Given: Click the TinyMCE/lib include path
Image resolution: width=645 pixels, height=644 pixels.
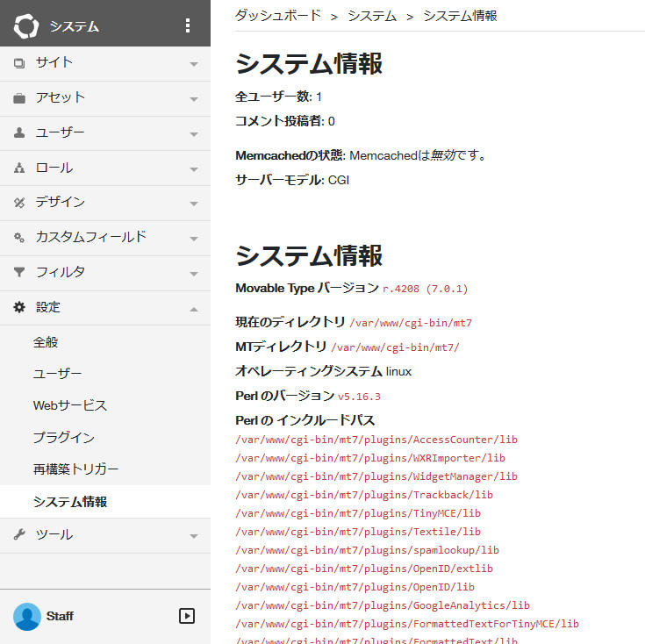Looking at the screenshot, I should tap(358, 513).
